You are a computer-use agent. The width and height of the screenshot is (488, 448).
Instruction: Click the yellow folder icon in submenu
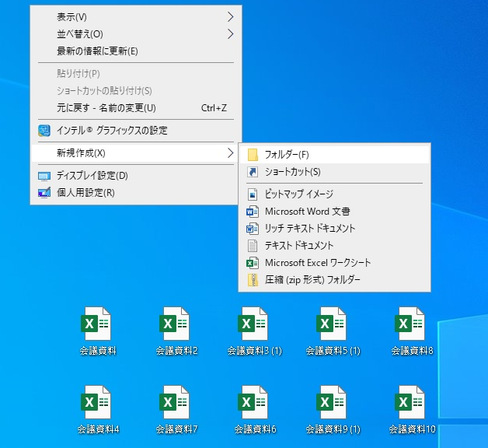pyautogui.click(x=253, y=155)
